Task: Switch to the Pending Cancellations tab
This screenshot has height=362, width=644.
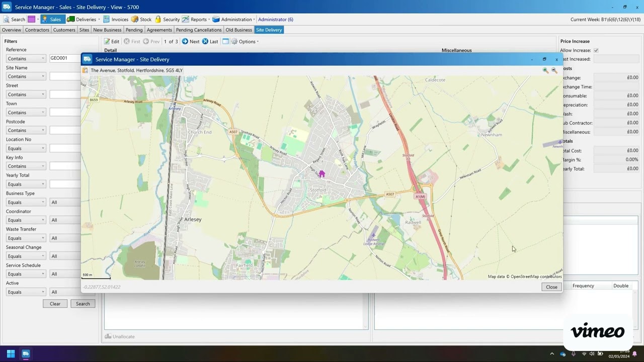Action: [x=199, y=30]
